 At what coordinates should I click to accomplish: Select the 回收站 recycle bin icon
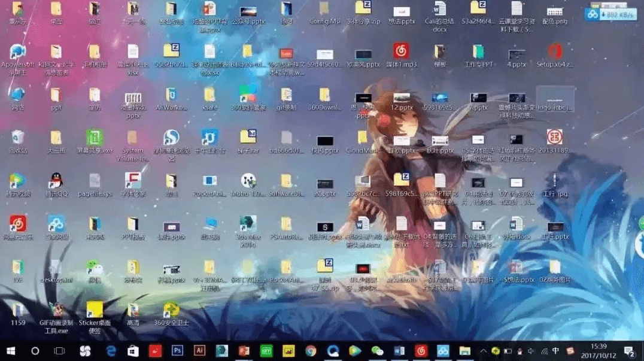(18, 138)
